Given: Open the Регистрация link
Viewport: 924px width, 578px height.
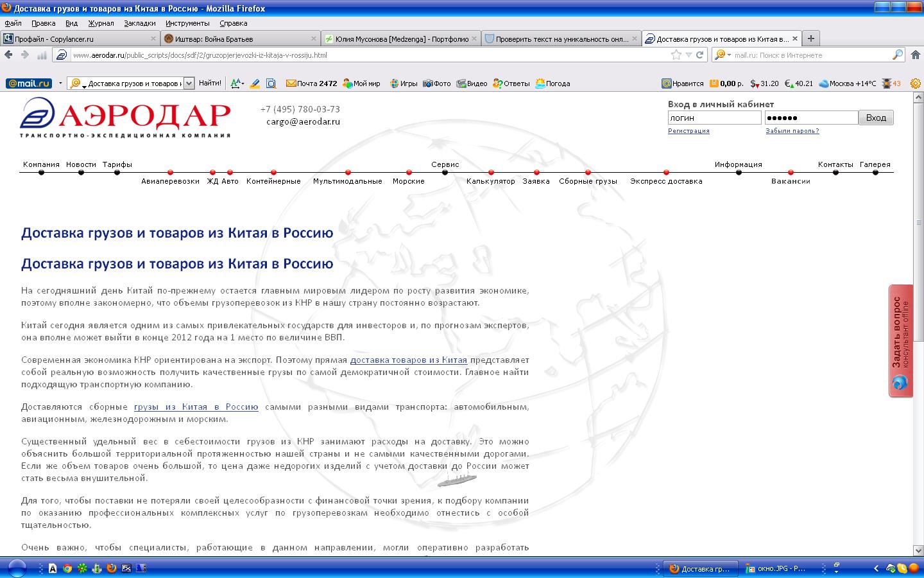Looking at the screenshot, I should [689, 131].
